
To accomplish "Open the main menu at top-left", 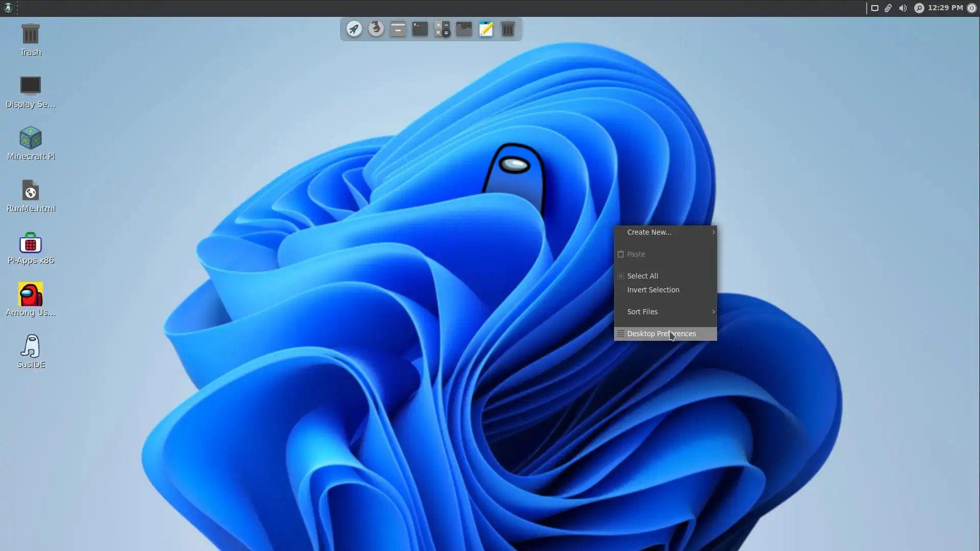I will coord(8,8).
